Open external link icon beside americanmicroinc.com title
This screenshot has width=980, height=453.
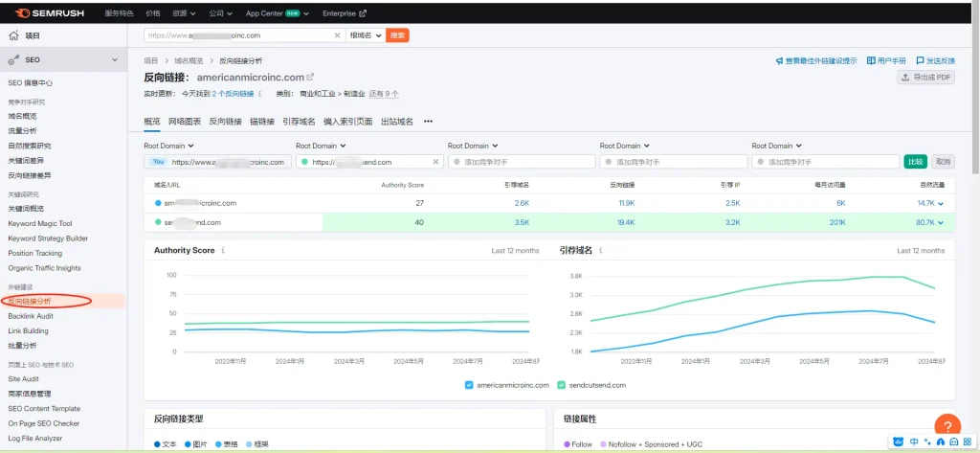(x=311, y=77)
